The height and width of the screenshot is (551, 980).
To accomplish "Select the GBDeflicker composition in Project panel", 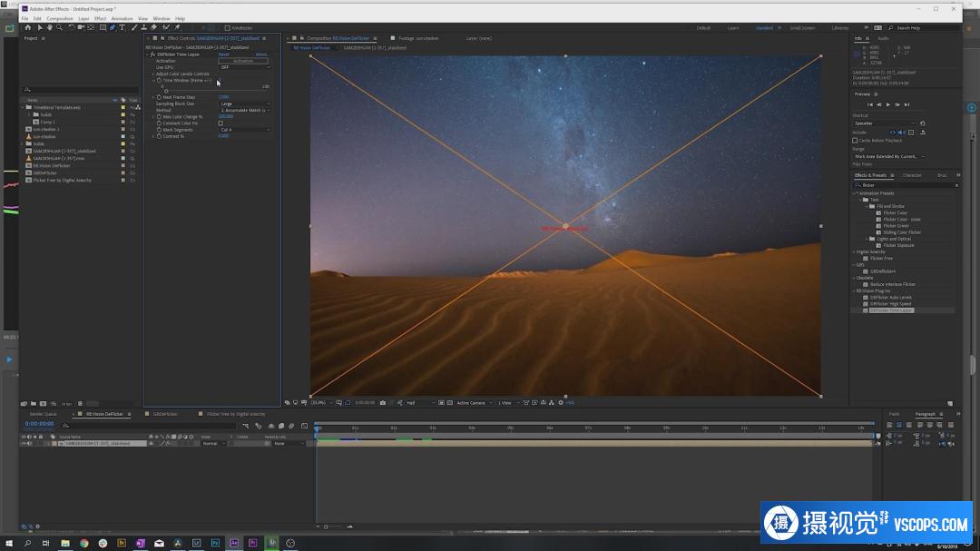I will 45,172.
